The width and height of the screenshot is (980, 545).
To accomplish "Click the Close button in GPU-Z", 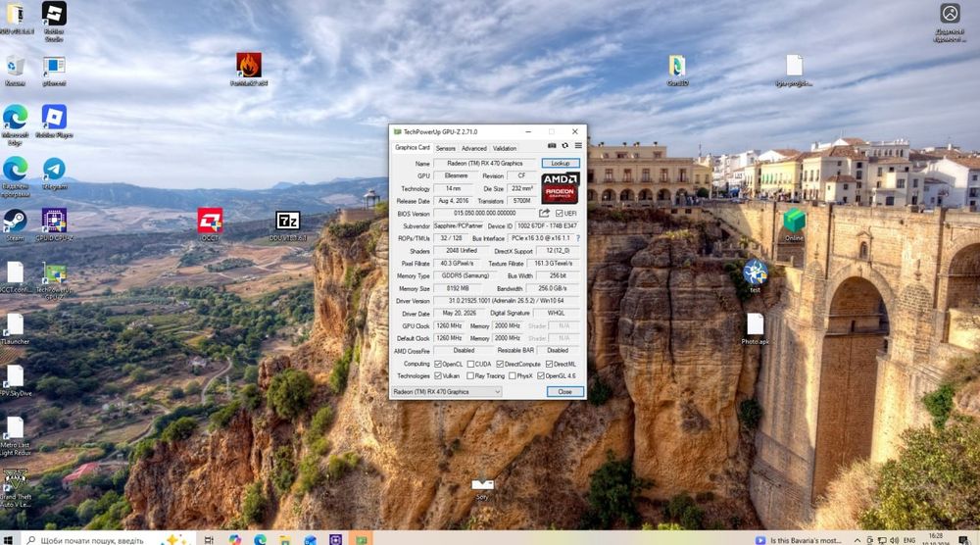I will click(565, 392).
